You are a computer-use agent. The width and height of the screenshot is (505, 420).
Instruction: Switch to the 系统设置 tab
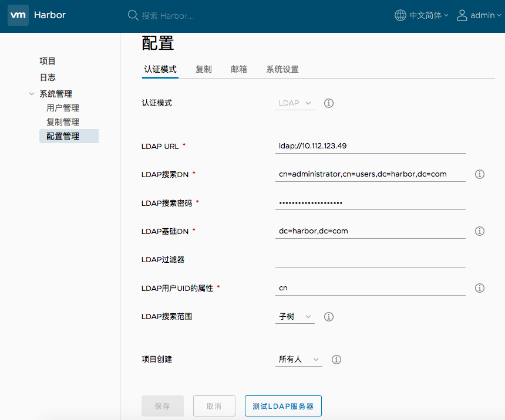[x=282, y=69]
